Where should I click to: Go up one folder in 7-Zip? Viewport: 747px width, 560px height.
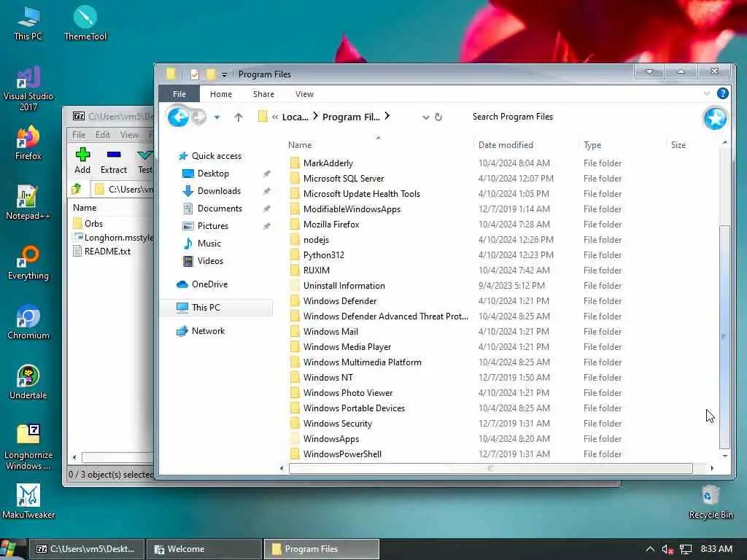point(77,189)
